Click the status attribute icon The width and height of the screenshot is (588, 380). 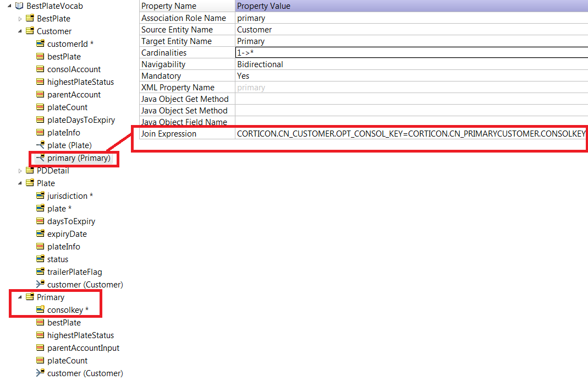point(40,259)
